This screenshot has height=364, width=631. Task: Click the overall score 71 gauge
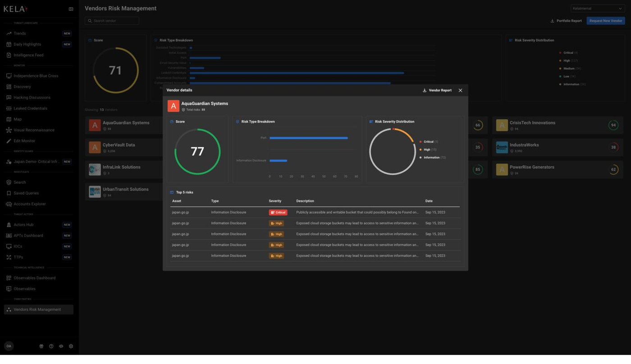[115, 70]
